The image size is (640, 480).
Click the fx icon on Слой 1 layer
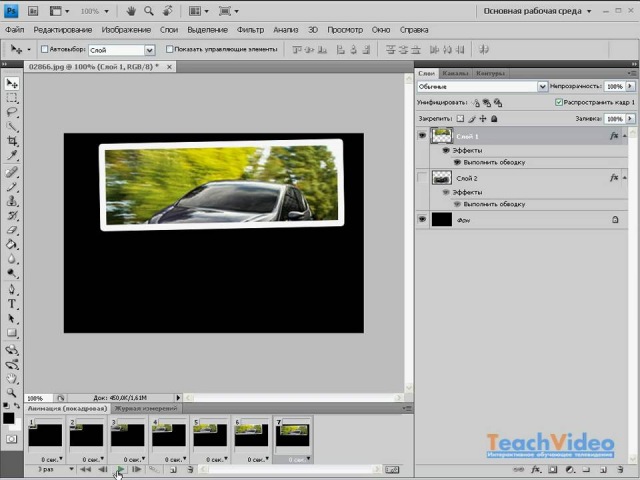613,136
